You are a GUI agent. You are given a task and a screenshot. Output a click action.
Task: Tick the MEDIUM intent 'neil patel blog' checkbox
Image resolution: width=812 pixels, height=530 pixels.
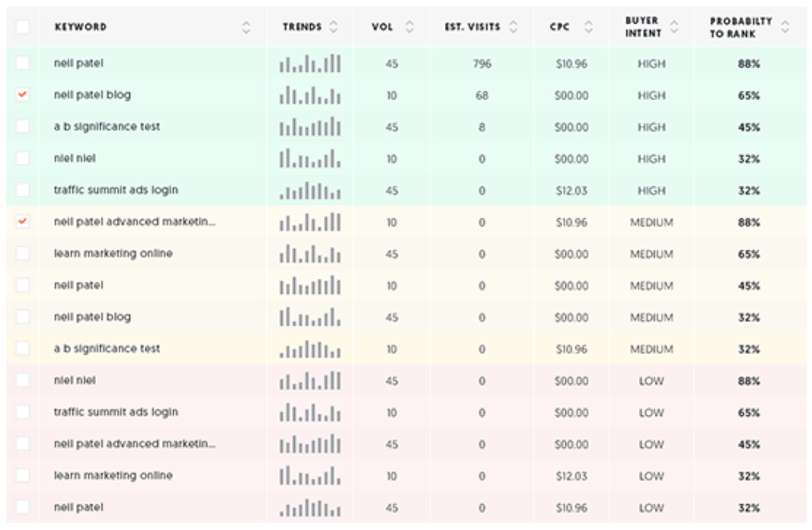pyautogui.click(x=23, y=316)
